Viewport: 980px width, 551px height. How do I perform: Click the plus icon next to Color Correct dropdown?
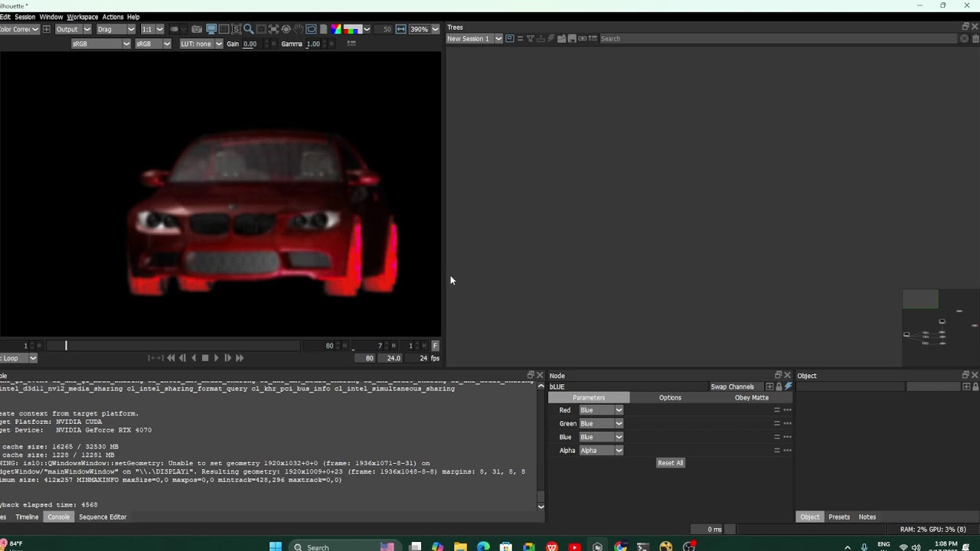pos(46,29)
